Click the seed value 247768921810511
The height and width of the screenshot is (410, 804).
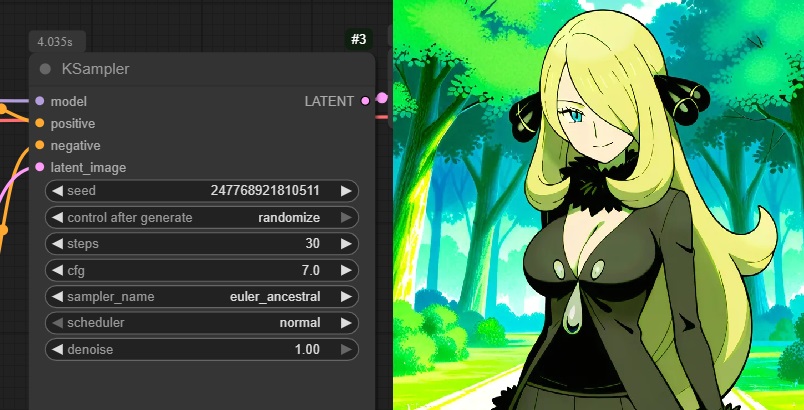click(265, 191)
